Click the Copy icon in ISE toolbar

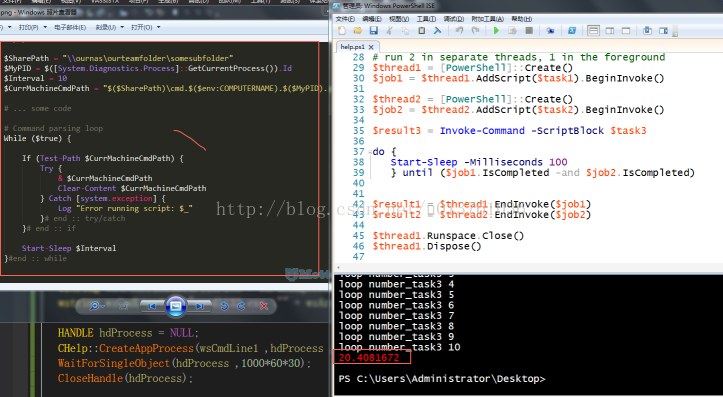(x=405, y=30)
